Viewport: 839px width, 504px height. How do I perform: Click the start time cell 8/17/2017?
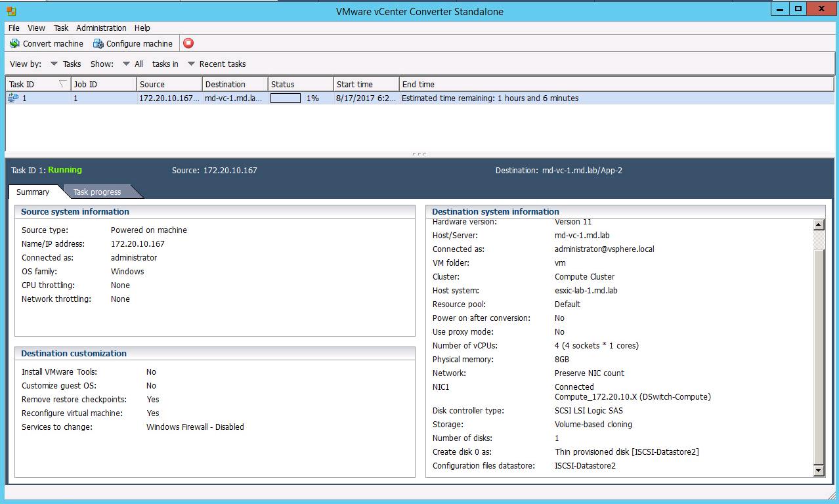(366, 98)
